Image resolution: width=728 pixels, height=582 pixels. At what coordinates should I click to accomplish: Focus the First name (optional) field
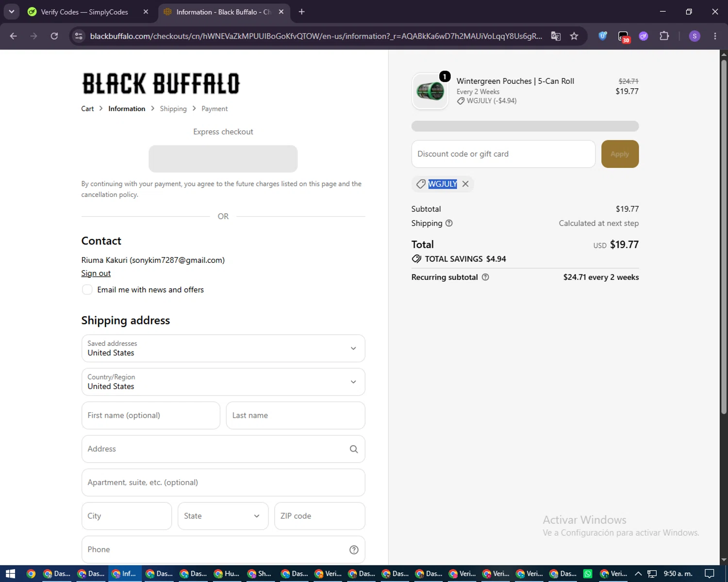pyautogui.click(x=151, y=415)
